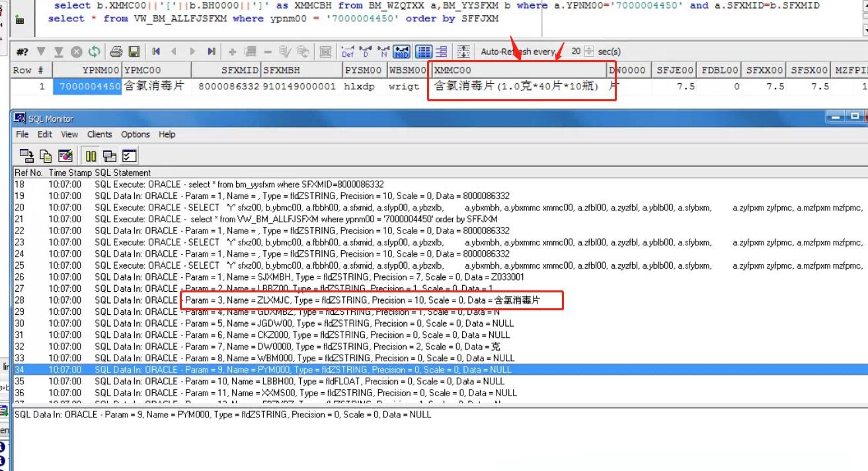Screen dimensions: 868x471
Task: Open the View menu in SQL Monitor
Action: pyautogui.click(x=69, y=134)
